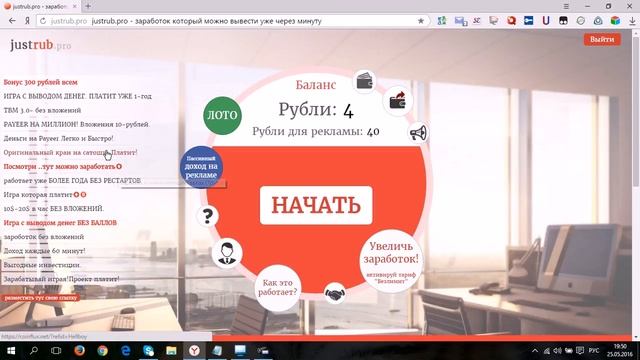Open Task View on taskbar
Screen dimensions: 640x360
point(56,351)
